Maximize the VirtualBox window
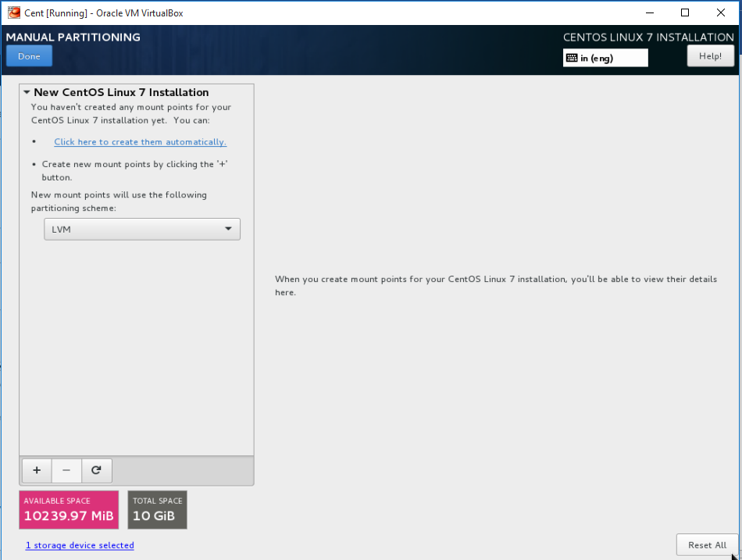Screen dimensions: 742x560 coord(685,12)
